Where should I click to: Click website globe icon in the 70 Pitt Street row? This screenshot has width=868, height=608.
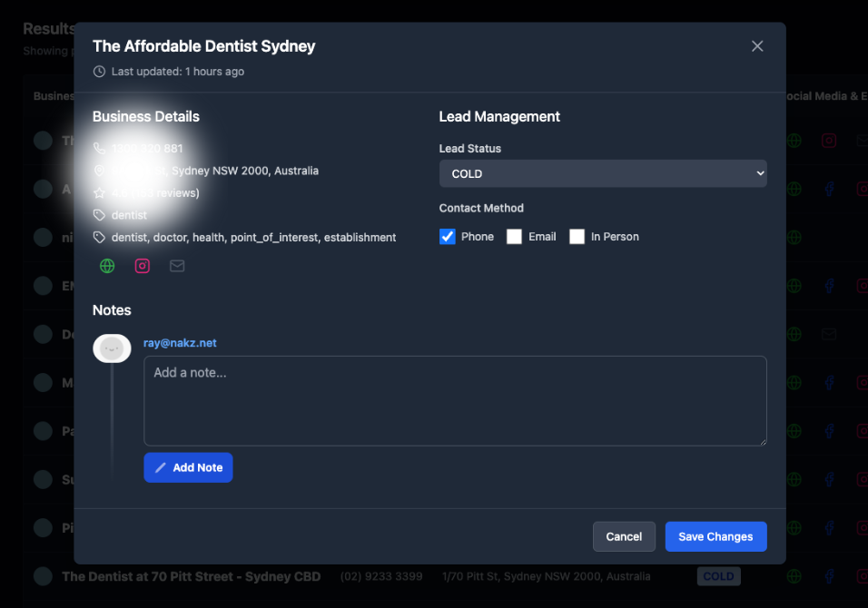(794, 576)
